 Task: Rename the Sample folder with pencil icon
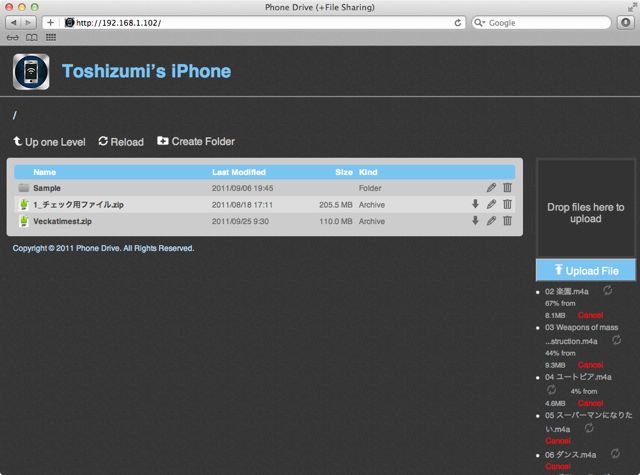(x=491, y=188)
